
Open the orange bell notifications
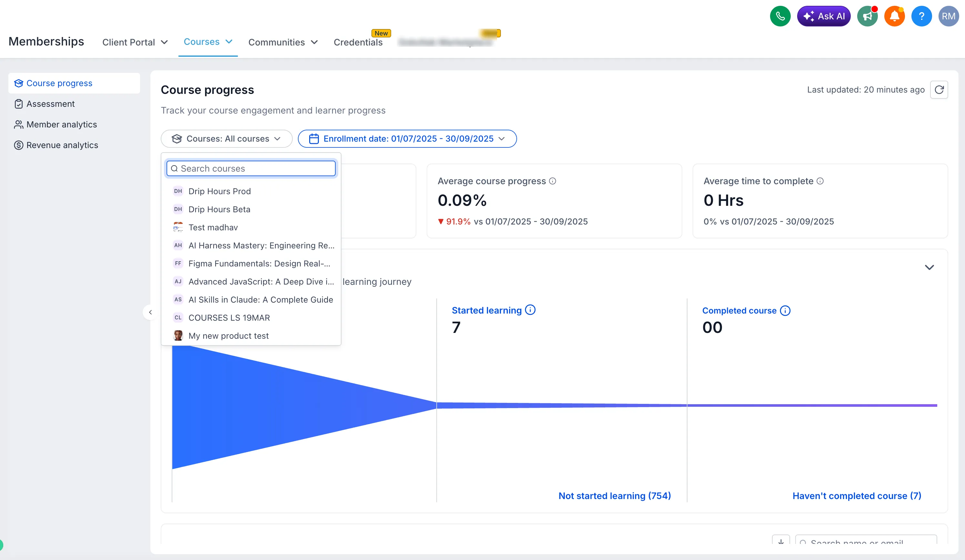coord(894,16)
